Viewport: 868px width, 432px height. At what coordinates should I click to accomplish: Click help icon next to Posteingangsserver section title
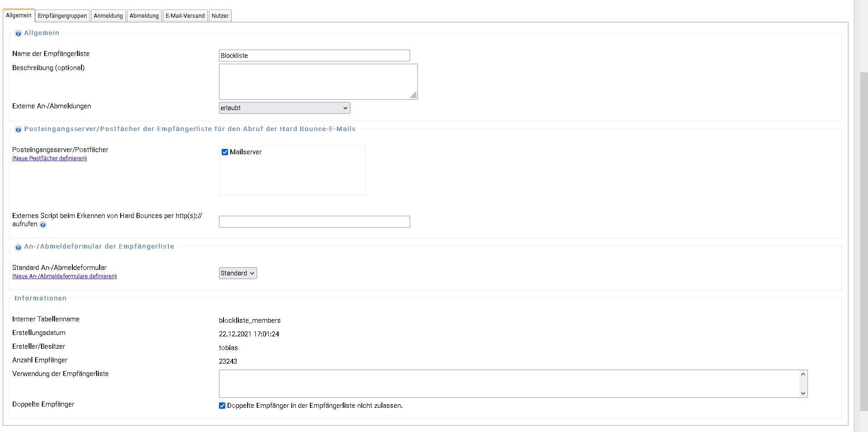click(18, 129)
